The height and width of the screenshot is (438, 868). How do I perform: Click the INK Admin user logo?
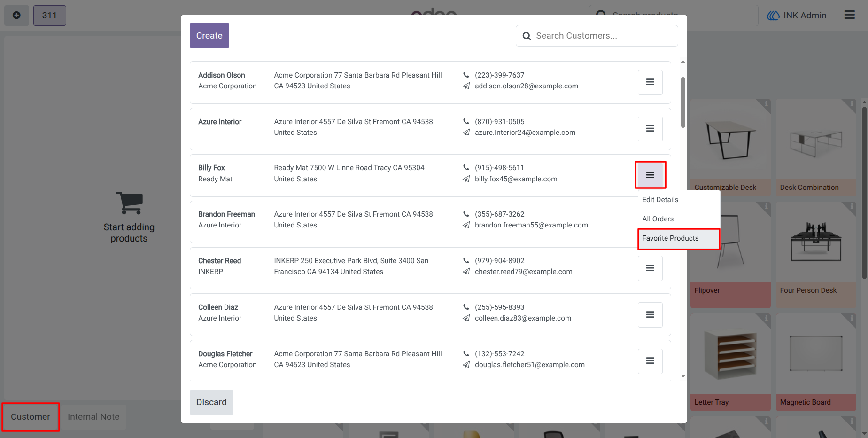773,16
